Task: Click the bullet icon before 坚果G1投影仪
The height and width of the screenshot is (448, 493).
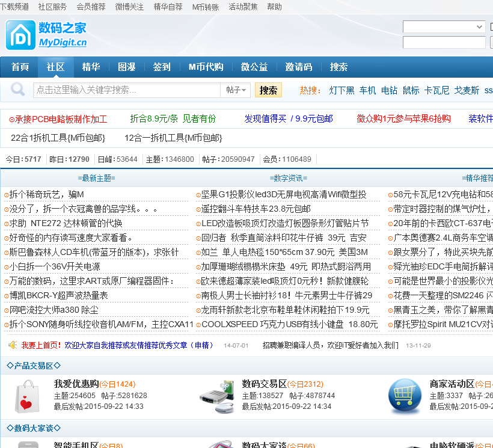Action: coord(198,195)
